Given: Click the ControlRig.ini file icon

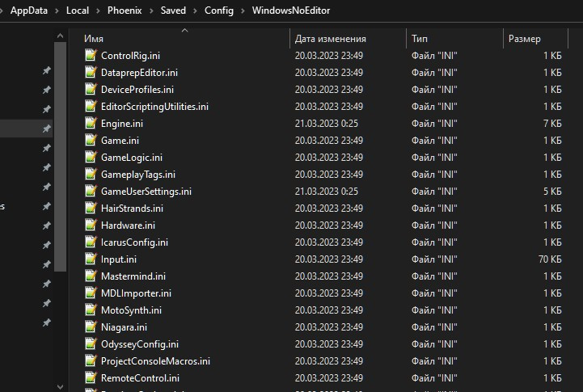Looking at the screenshot, I should (x=91, y=56).
